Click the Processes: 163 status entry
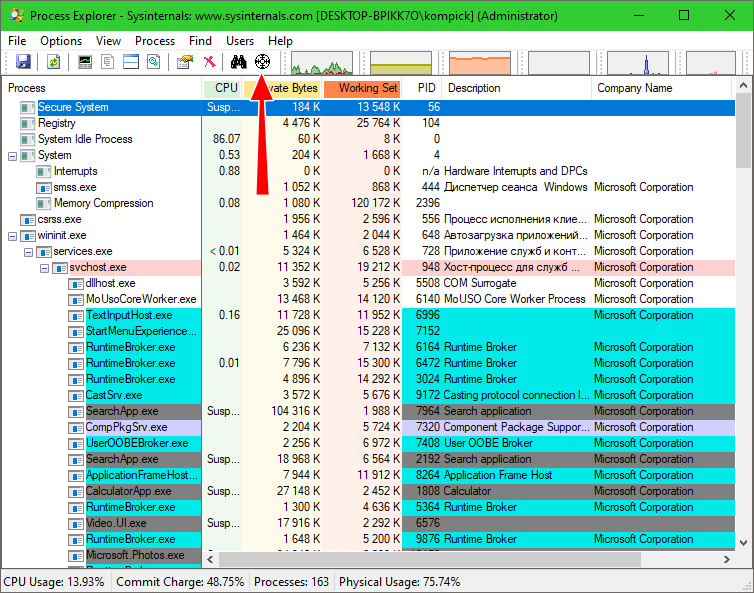Image resolution: width=754 pixels, height=593 pixels. 291,582
